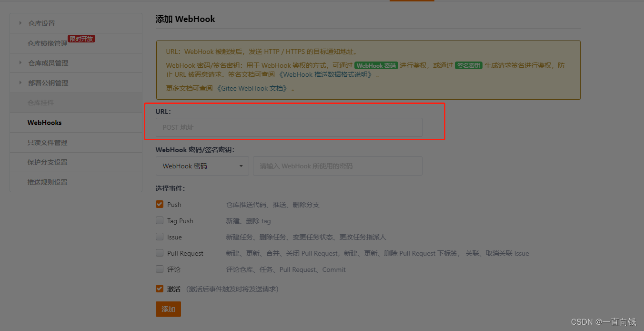
Task: Check the 评论 event checkbox
Action: [160, 269]
